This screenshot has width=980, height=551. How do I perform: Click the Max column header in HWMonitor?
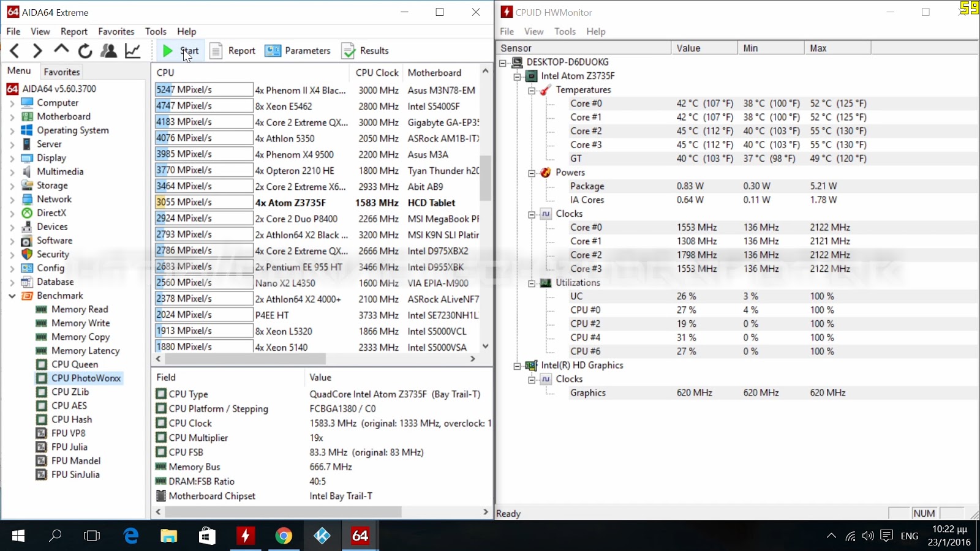pos(837,48)
